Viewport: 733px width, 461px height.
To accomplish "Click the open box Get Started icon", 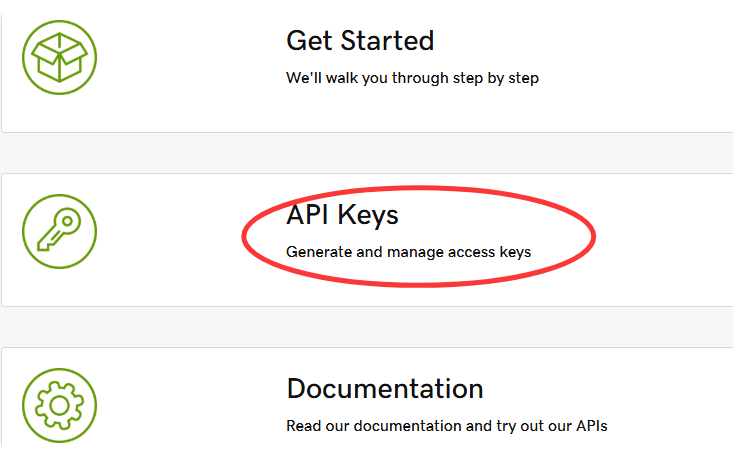I will click(x=59, y=58).
